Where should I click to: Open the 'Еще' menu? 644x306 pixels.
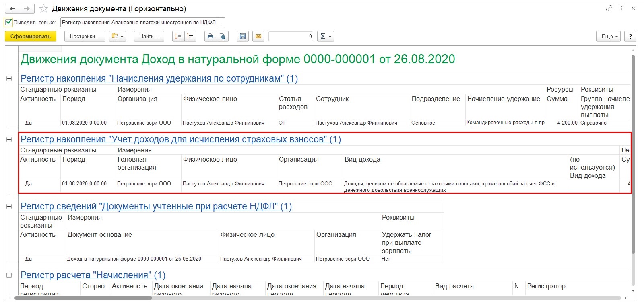[x=608, y=36]
